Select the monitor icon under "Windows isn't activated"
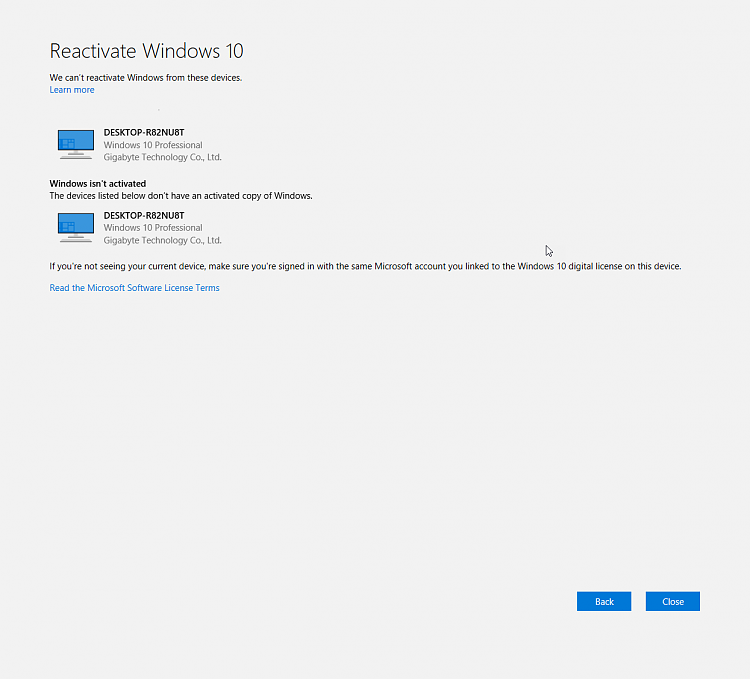750x679 pixels. [x=76, y=228]
